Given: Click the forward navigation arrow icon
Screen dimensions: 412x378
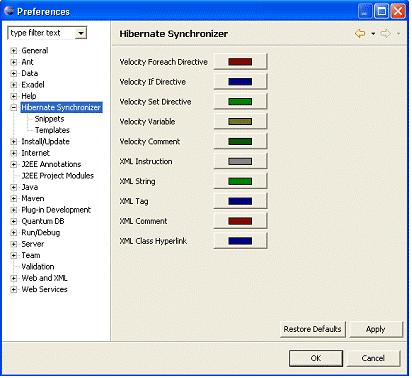Looking at the screenshot, I should click(x=386, y=33).
